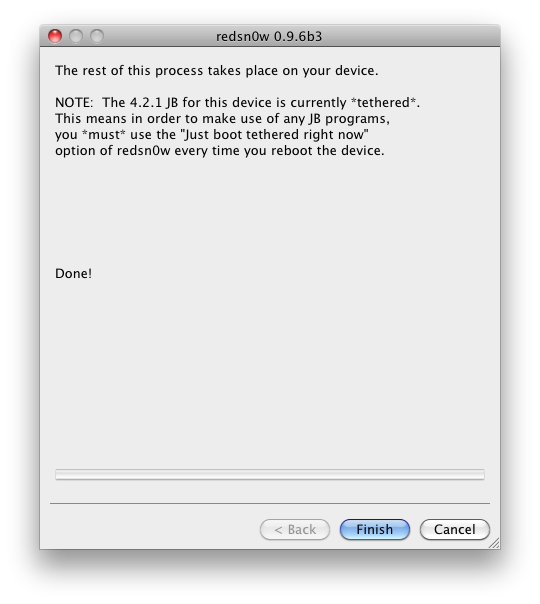Image resolution: width=540 pixels, height=604 pixels.
Task: Click the Finish button
Action: click(374, 529)
